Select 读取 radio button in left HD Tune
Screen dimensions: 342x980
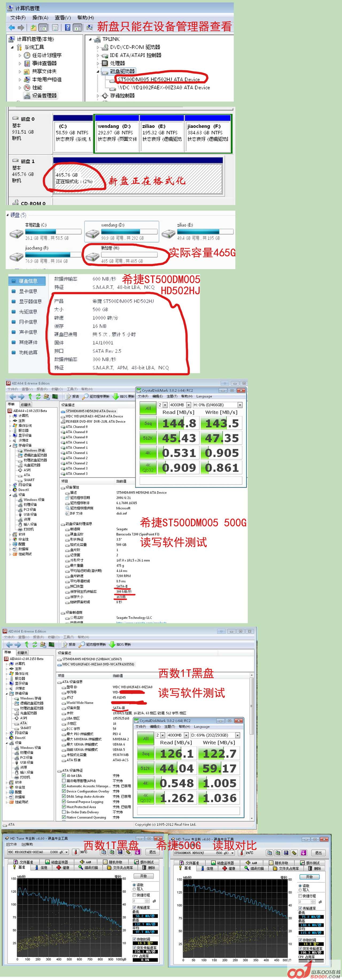point(134,885)
